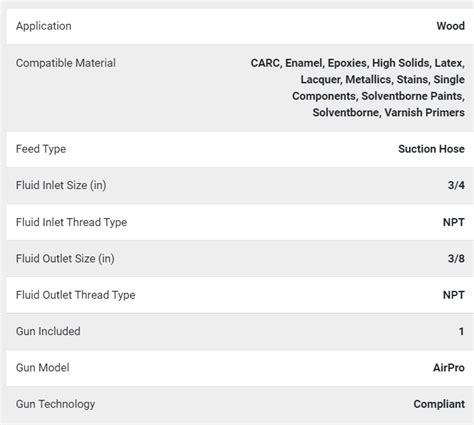This screenshot has width=474, height=425.
Task: Click the Application row label
Action: 44,26
